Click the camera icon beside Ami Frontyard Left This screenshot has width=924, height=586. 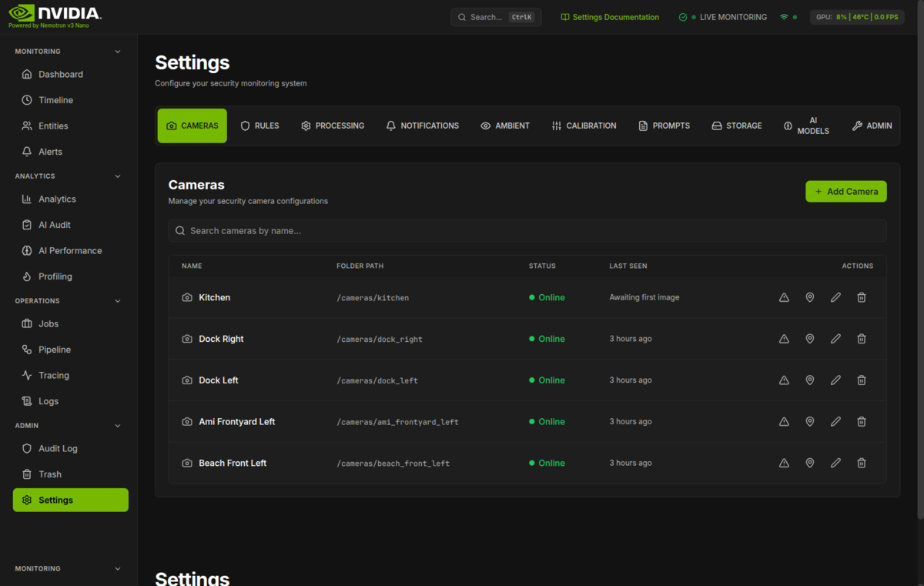(186, 421)
